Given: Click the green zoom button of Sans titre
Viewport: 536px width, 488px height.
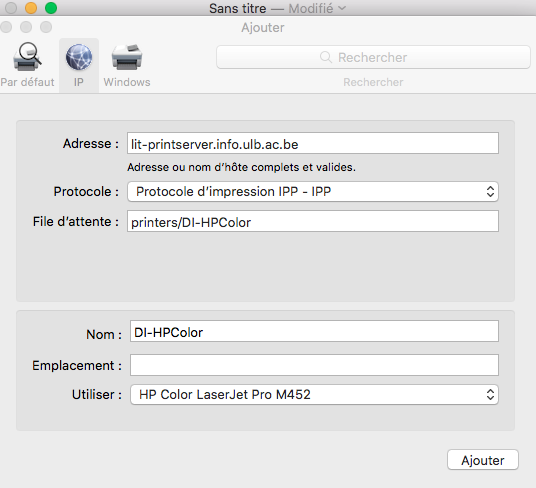Looking at the screenshot, I should click(x=51, y=8).
